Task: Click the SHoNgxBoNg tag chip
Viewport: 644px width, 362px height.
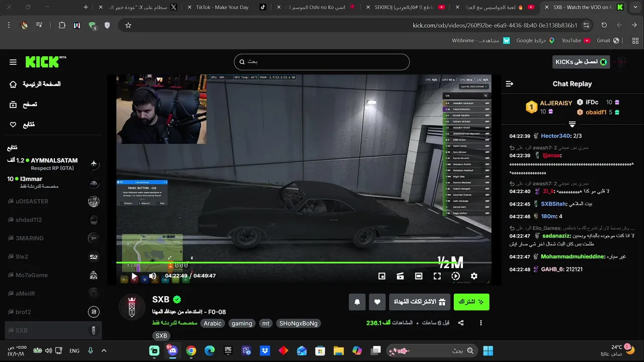Action: (x=298, y=323)
